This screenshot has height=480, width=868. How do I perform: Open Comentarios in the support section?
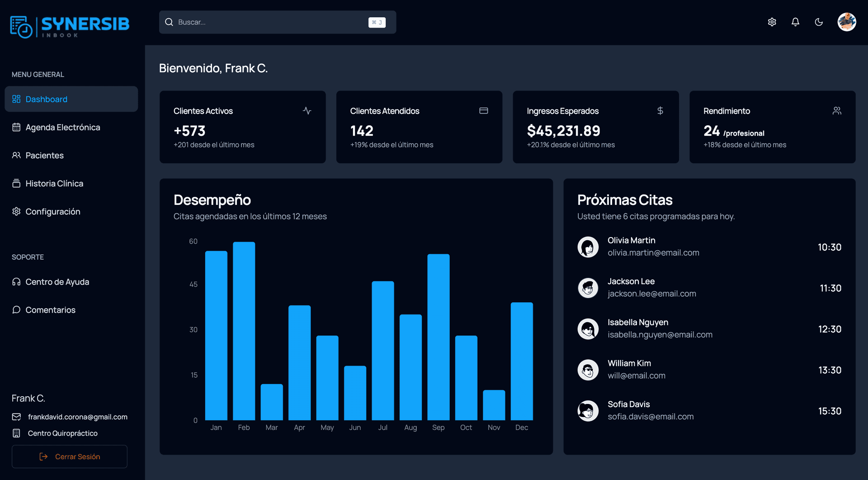pyautogui.click(x=50, y=310)
